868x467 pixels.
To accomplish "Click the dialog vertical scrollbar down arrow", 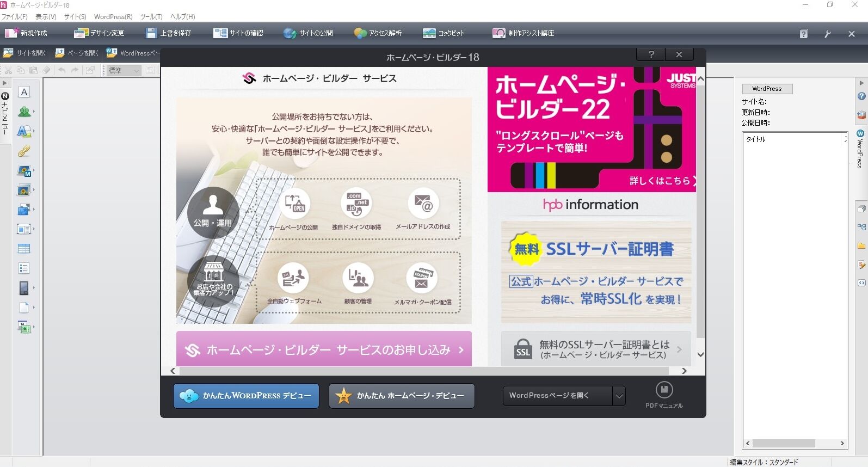I will 700,354.
